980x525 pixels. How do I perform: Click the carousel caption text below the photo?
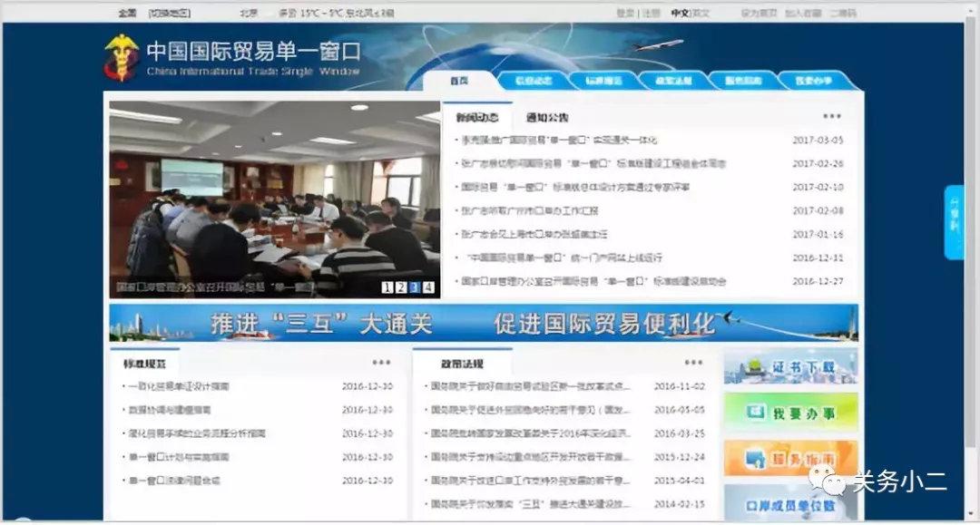point(215,287)
